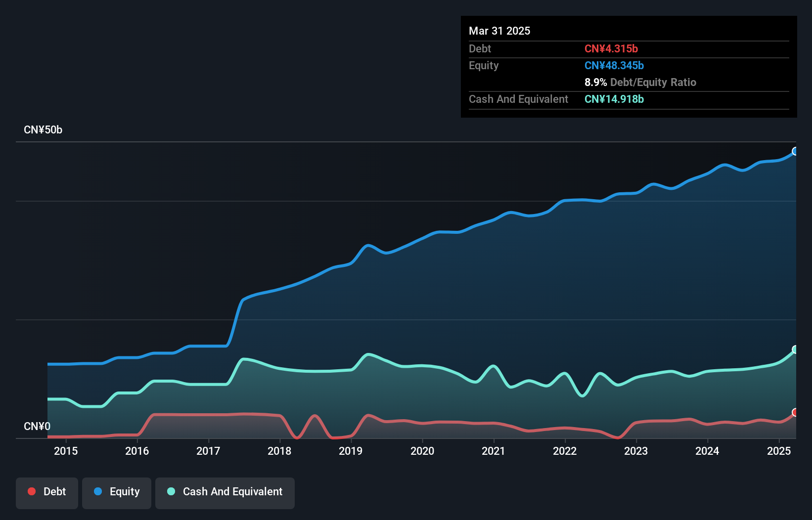Viewport: 812px width, 520px height.
Task: Select the Debt endpoint marker on the chart
Action: coord(795,412)
